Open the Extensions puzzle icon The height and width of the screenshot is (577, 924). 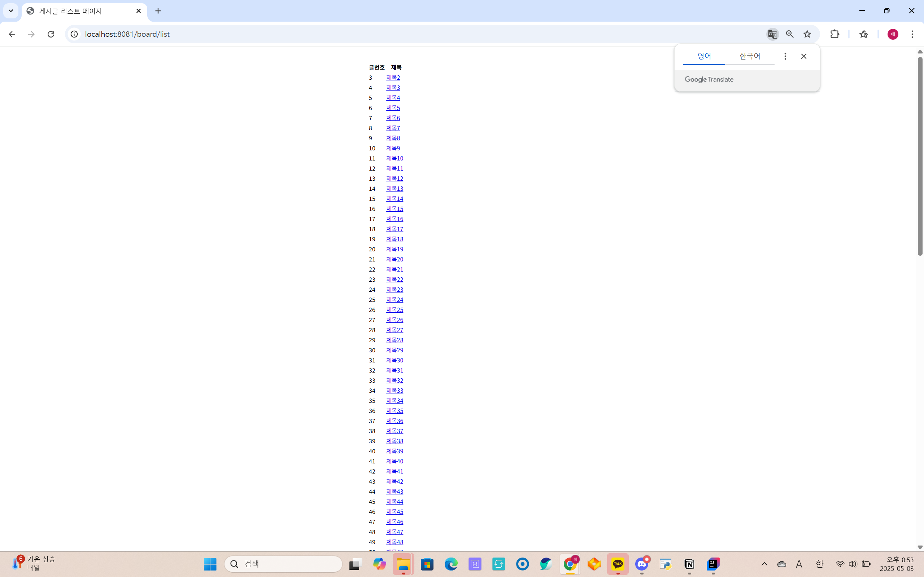coord(834,34)
